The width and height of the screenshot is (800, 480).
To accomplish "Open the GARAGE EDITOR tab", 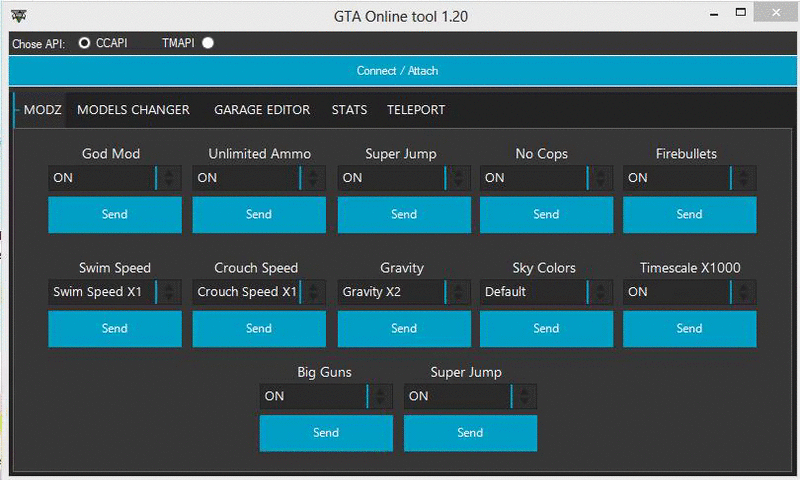I will tap(262, 110).
